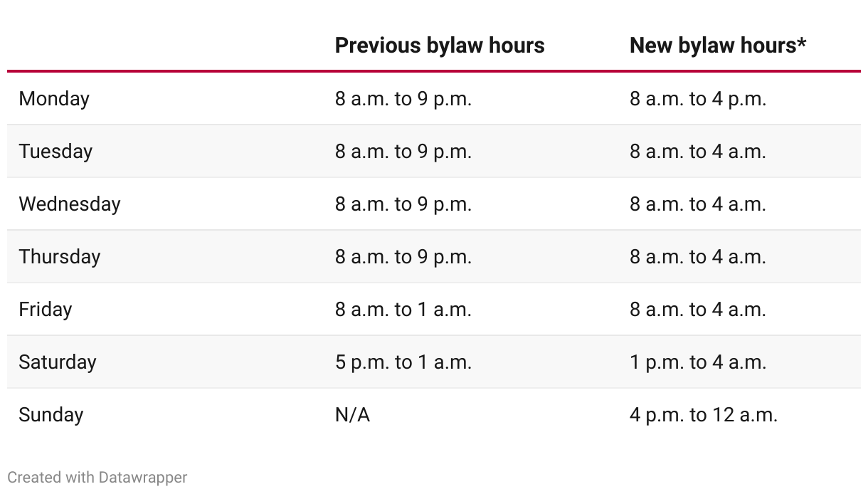The height and width of the screenshot is (494, 868).
Task: Click Sunday's 'N/A' previous hours cell
Action: coord(353,415)
